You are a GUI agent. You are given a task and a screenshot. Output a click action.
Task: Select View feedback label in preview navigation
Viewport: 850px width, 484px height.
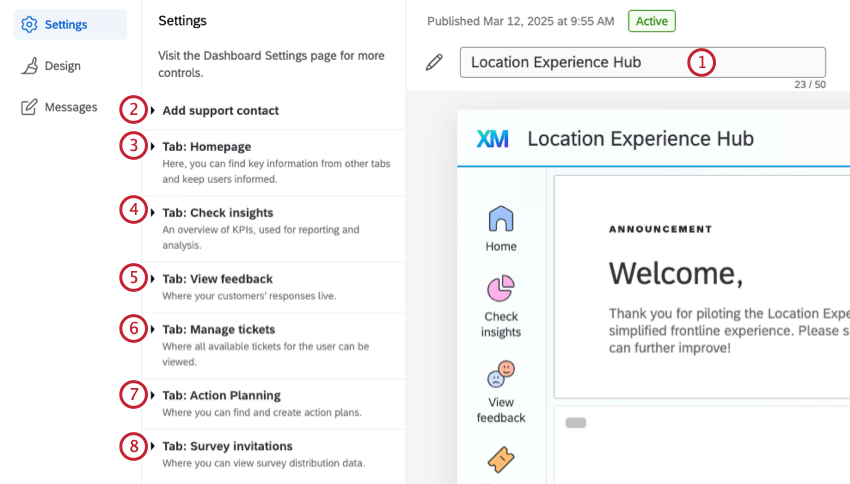[x=501, y=410]
